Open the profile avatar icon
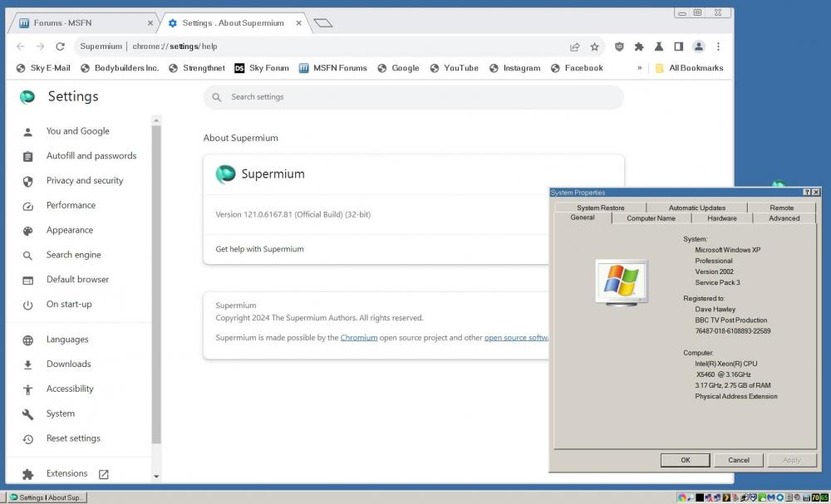831x504 pixels. tap(699, 46)
